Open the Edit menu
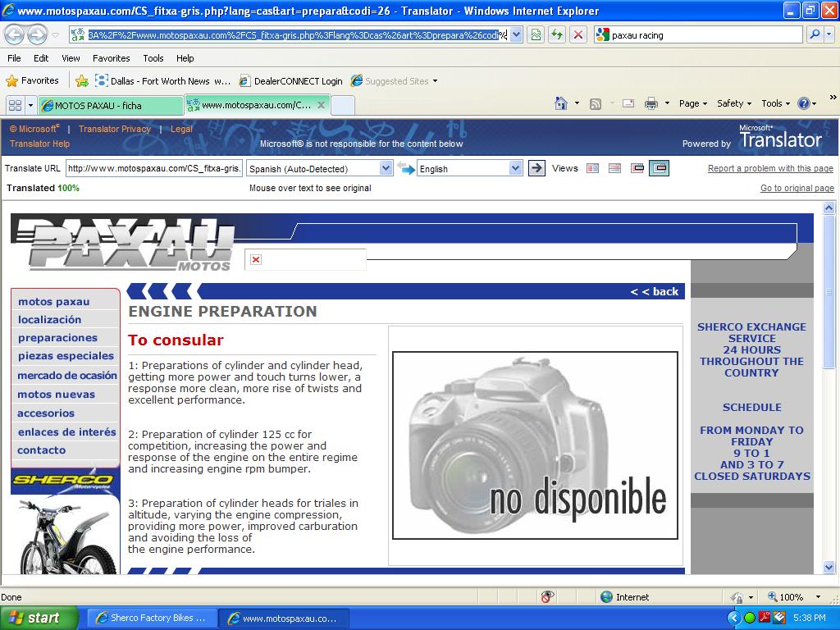 [x=41, y=58]
